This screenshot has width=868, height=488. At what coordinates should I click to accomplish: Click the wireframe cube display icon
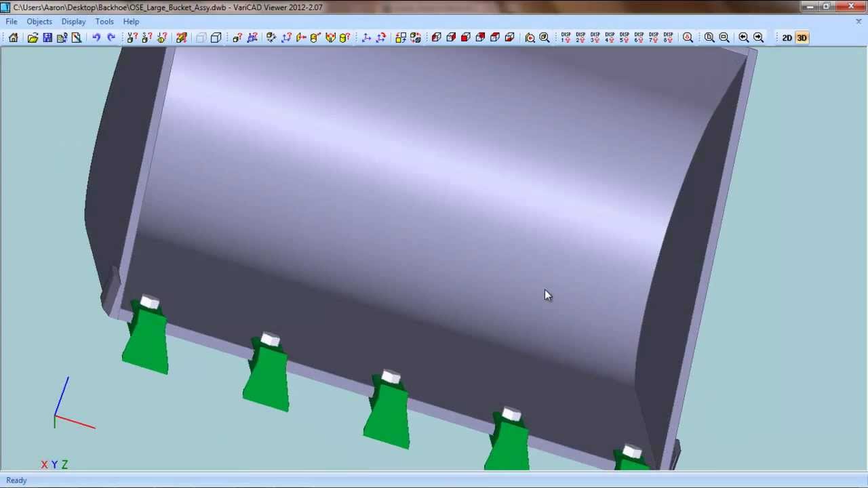click(216, 38)
